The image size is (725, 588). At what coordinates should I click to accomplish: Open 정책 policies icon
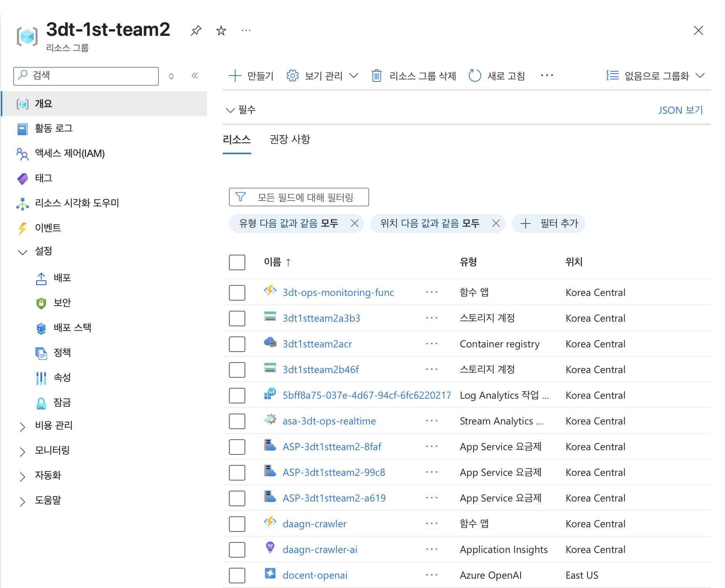[41, 353]
